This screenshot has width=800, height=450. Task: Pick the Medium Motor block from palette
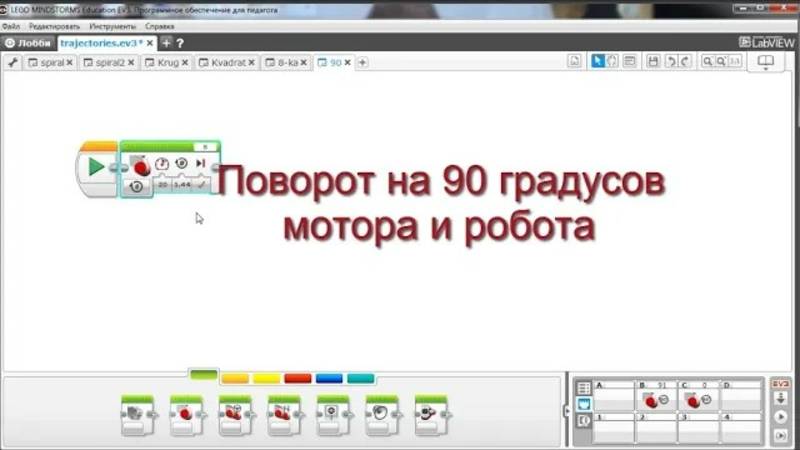click(137, 415)
